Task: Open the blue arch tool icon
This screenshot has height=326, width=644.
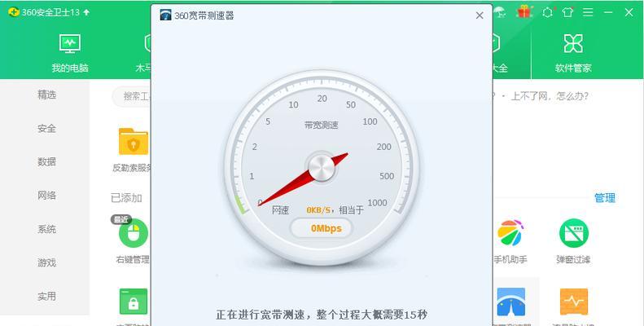Action: tap(511, 302)
